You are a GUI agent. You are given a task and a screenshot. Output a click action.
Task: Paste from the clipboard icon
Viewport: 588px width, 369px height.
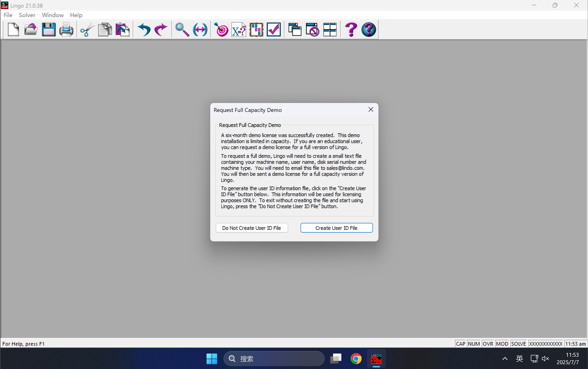pos(122,30)
